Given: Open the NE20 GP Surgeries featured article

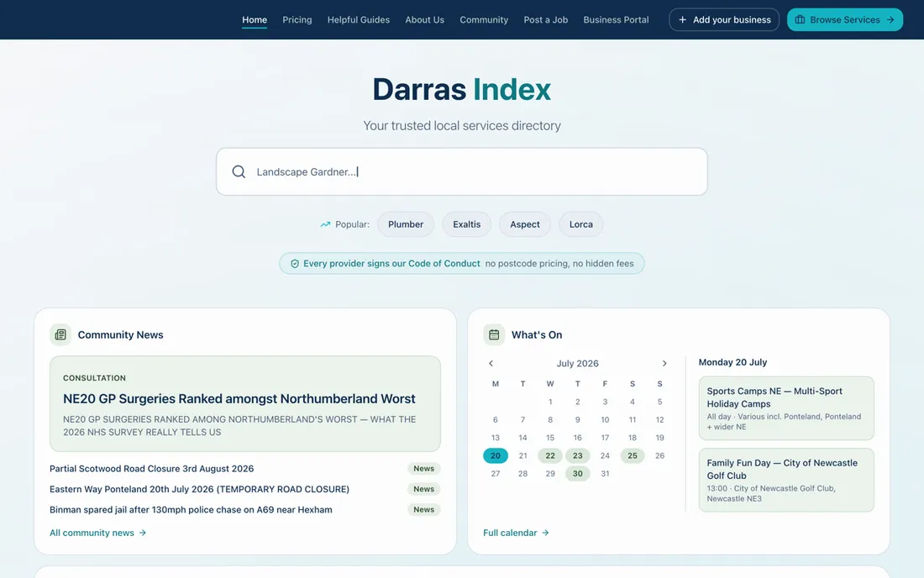Looking at the screenshot, I should [x=245, y=403].
